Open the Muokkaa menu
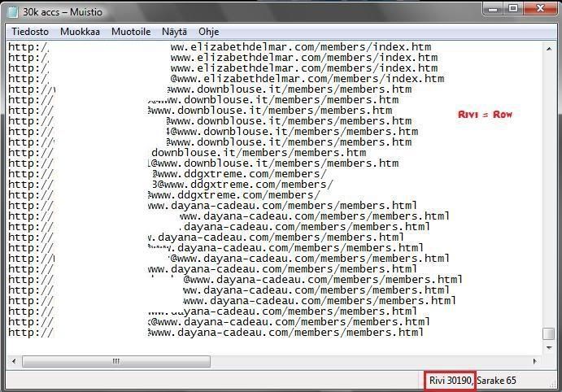Viewport: 562px width, 392px height. pos(80,32)
